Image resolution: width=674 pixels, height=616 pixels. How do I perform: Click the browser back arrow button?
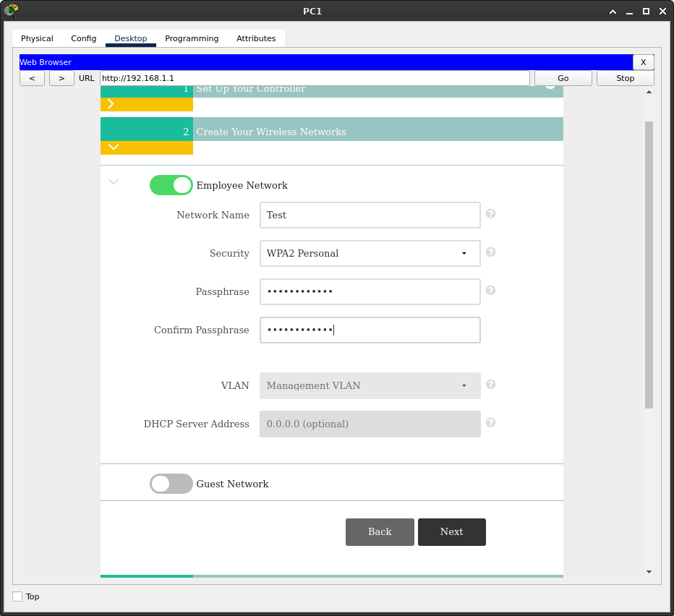(x=32, y=78)
